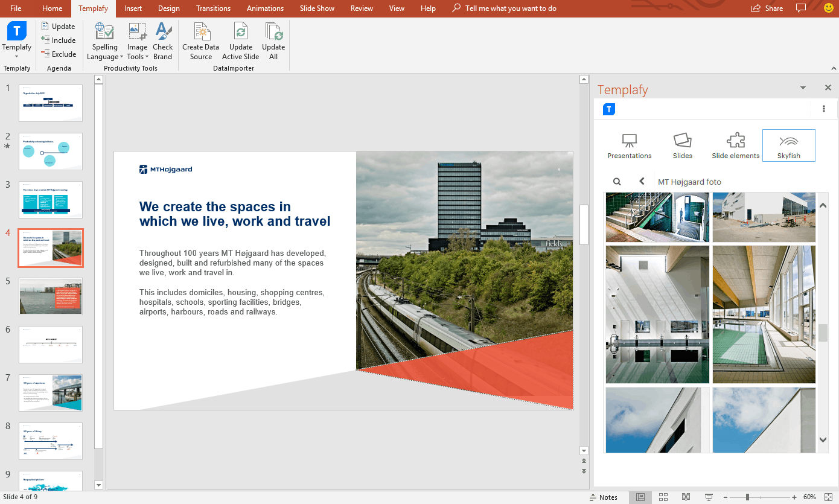
Task: Open the Review tab
Action: pos(362,8)
